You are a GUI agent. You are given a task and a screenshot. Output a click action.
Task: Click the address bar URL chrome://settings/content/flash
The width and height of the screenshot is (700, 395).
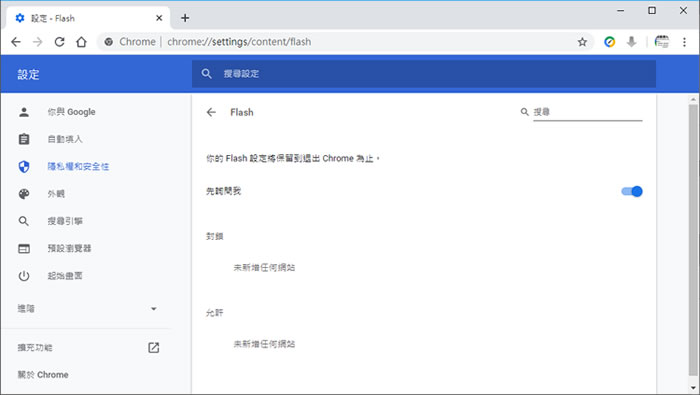(x=239, y=42)
